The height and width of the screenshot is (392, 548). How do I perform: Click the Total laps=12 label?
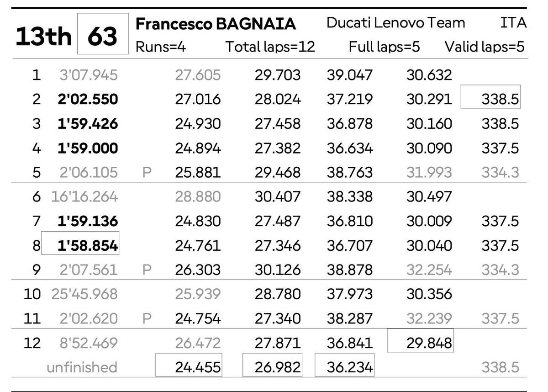(270, 47)
